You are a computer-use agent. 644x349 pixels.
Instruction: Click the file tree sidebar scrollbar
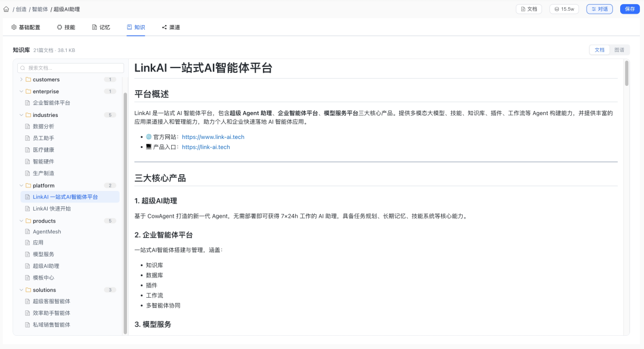click(x=125, y=213)
